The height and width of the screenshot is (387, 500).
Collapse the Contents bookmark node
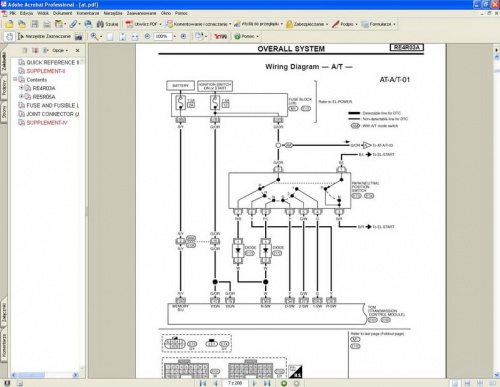point(15,79)
